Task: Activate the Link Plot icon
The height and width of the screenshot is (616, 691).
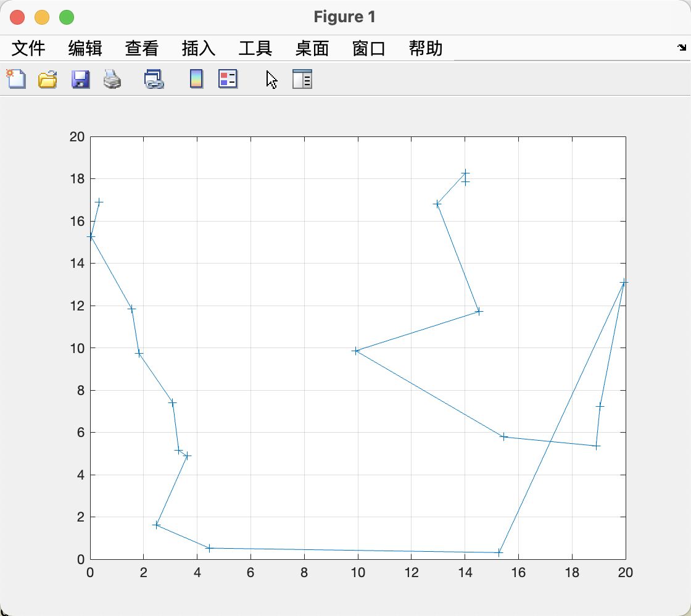Action: coord(154,79)
